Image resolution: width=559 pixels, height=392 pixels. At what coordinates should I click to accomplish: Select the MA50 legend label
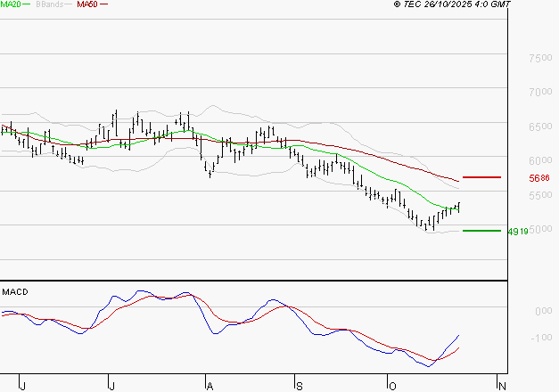click(x=87, y=4)
